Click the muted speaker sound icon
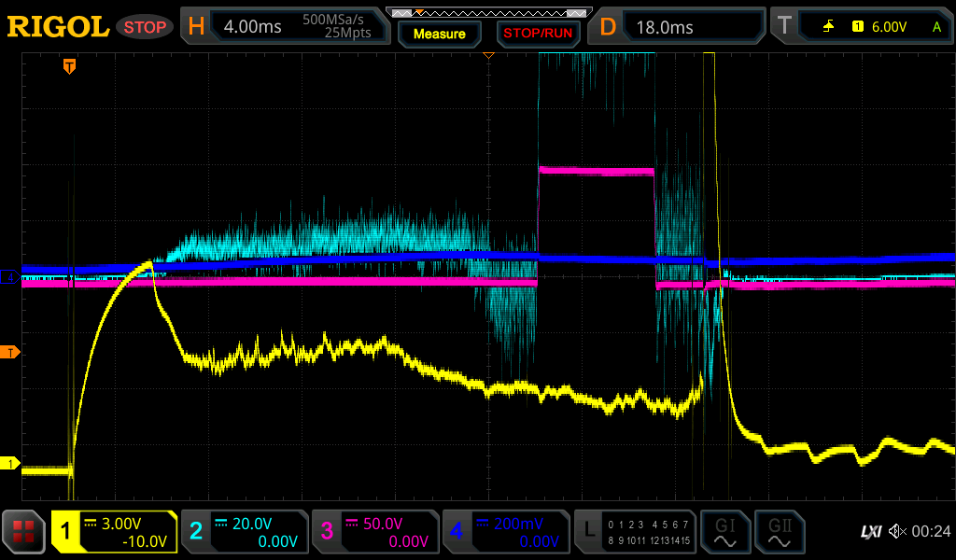Viewport: 956px width, 560px height. click(x=896, y=531)
